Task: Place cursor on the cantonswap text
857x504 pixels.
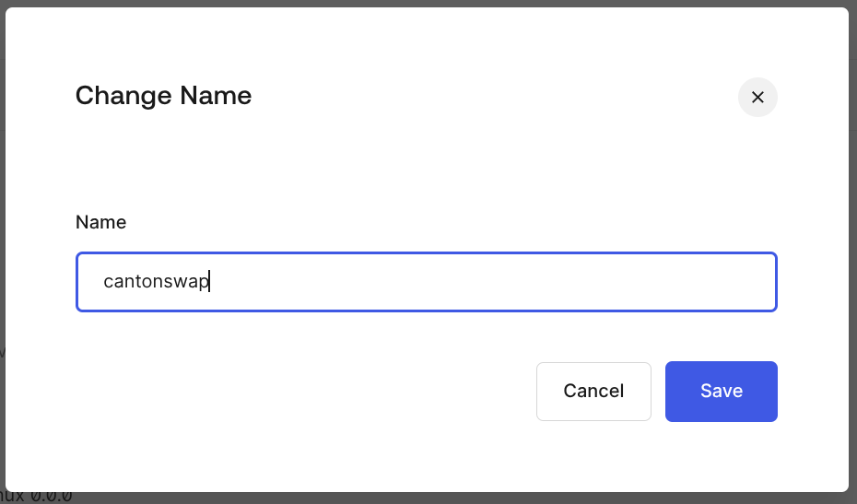Action: pos(156,282)
